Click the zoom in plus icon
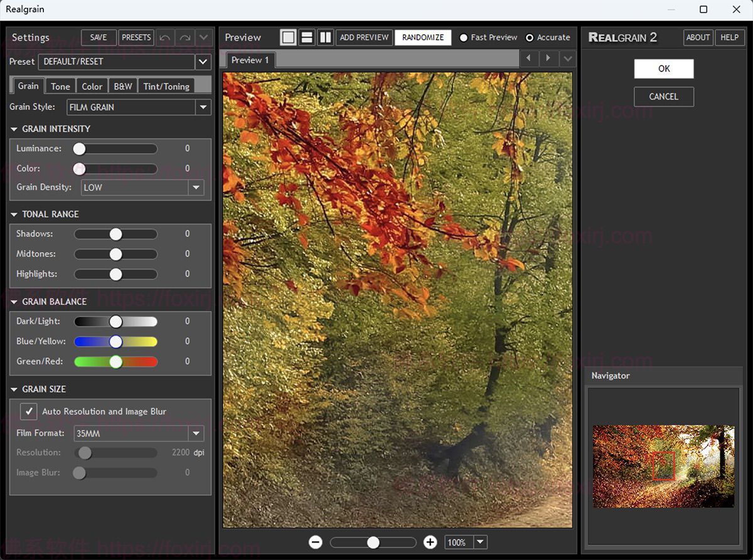This screenshot has width=753, height=560. (430, 542)
